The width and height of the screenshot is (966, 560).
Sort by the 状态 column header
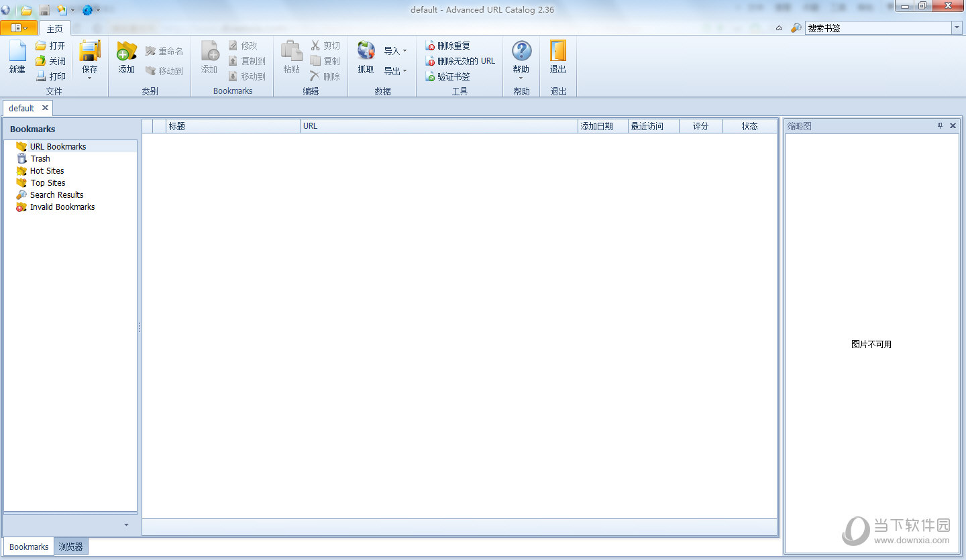click(x=750, y=126)
